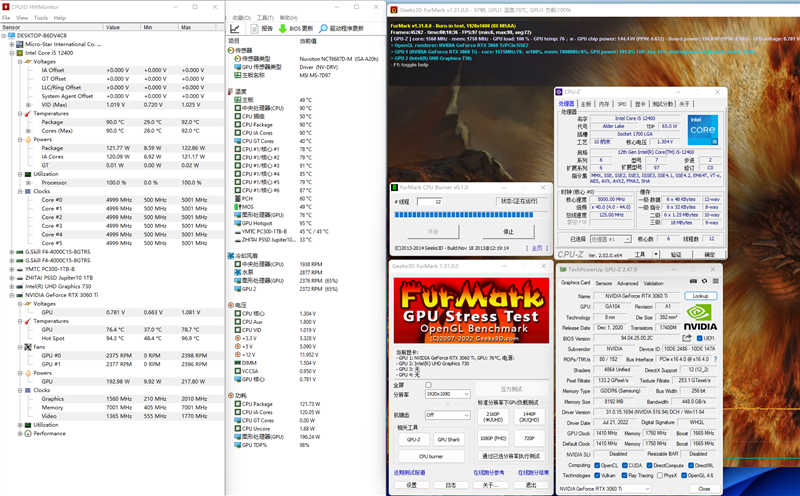
Task: Open the Tools menu in HWMonitor
Action: coord(41,18)
